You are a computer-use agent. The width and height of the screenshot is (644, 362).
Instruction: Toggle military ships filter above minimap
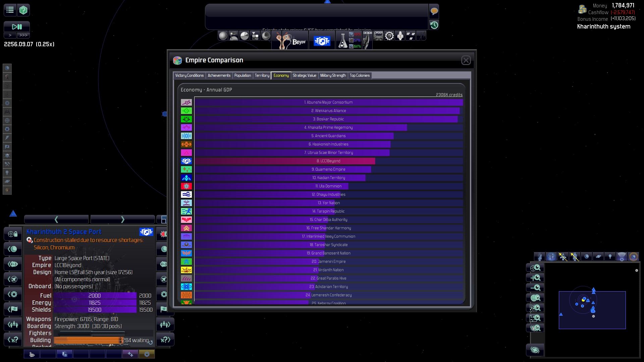click(x=551, y=257)
